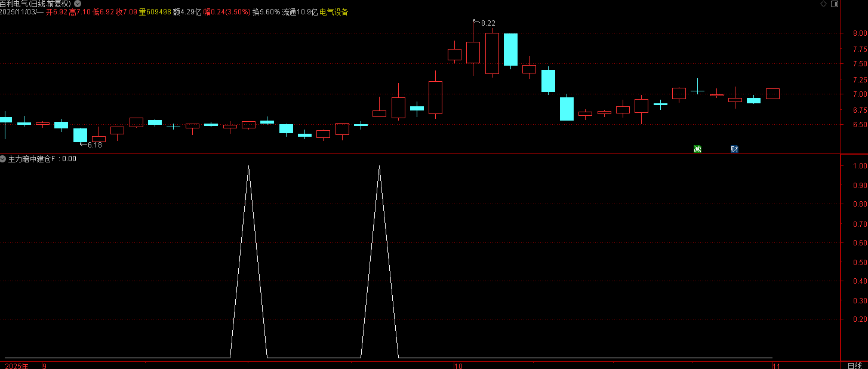The width and height of the screenshot is (868, 369).
Task: Click the 6.50 price axis label
Action: click(860, 125)
